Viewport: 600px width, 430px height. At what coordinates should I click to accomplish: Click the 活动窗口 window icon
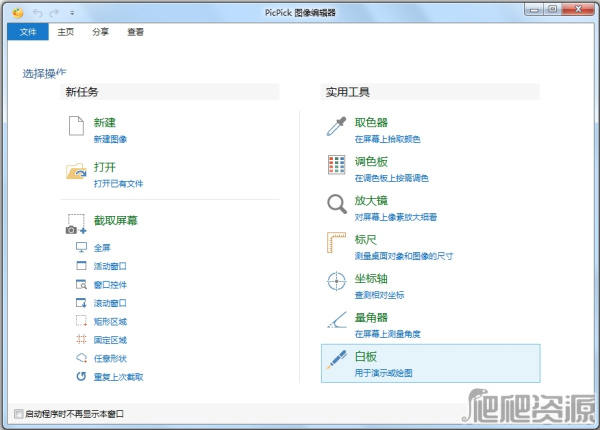coord(81,265)
